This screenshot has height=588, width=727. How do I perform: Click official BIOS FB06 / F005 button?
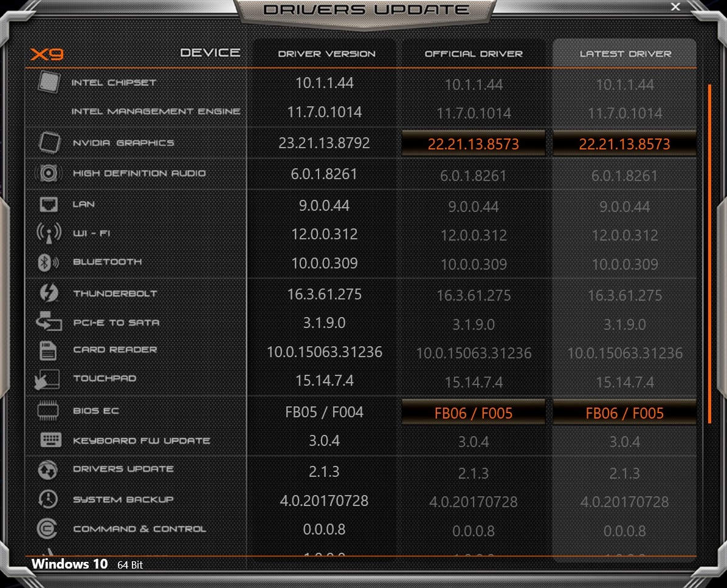click(474, 413)
